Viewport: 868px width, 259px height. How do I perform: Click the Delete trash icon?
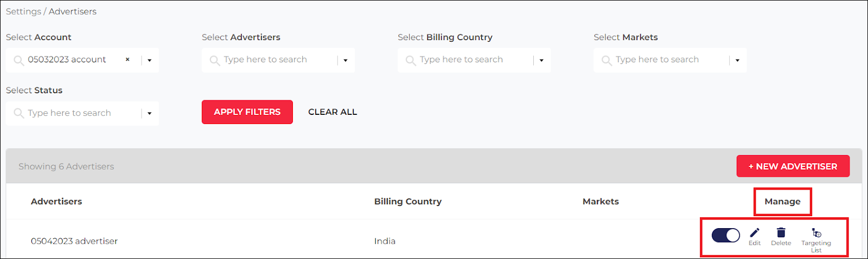point(781,233)
